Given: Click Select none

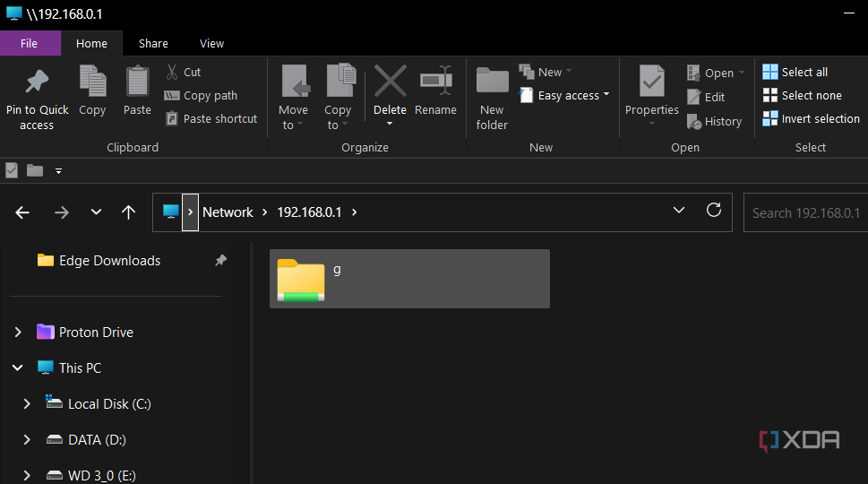Looking at the screenshot, I should [802, 96].
